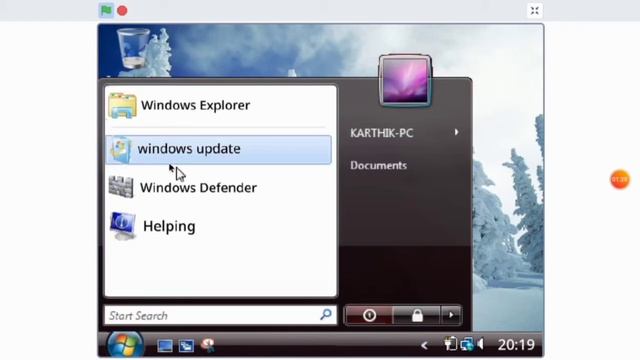Click the orange circular badge at right
This screenshot has height=360, width=640.
click(x=620, y=180)
